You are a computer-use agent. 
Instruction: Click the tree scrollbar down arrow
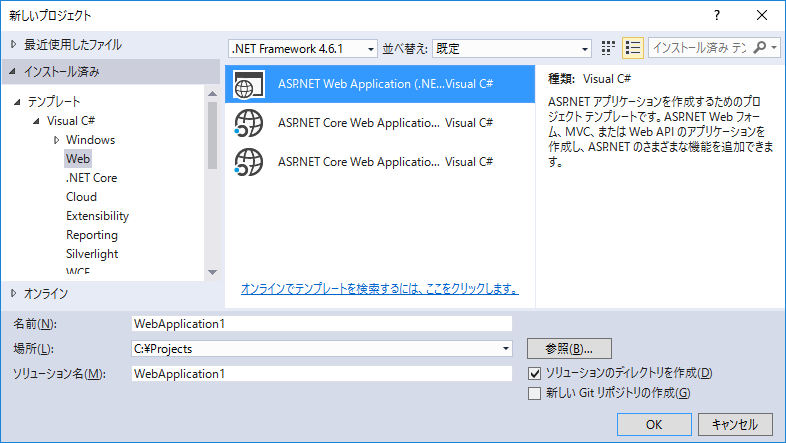(213, 273)
